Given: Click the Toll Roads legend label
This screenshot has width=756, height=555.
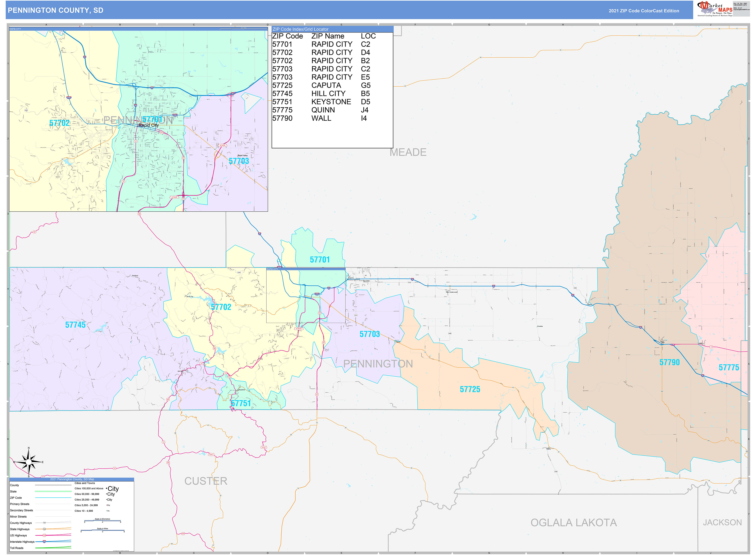Looking at the screenshot, I should pyautogui.click(x=17, y=548).
